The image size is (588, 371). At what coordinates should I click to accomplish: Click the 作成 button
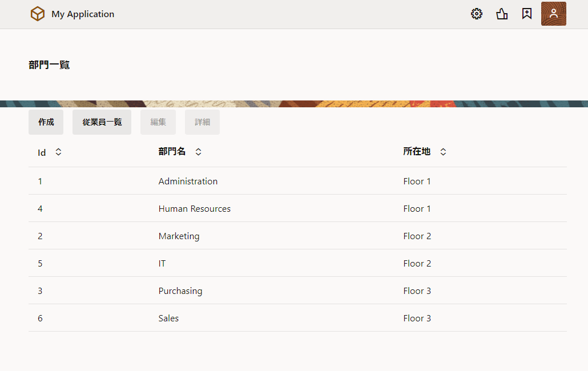46,122
